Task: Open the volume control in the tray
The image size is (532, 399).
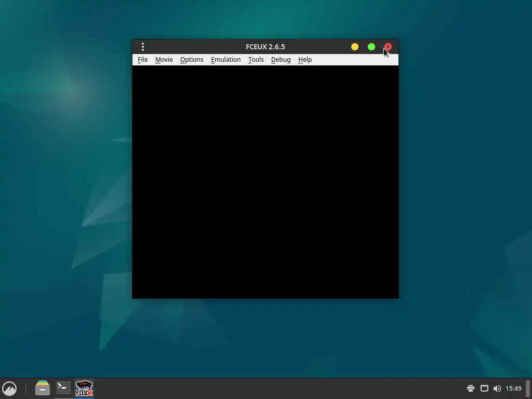Action: pyautogui.click(x=497, y=389)
